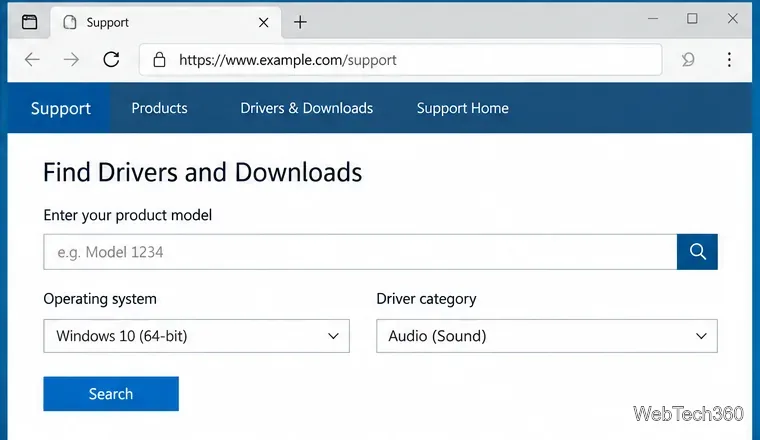Click the browser back arrow
Viewport: 760px width, 440px height.
pyautogui.click(x=32, y=60)
